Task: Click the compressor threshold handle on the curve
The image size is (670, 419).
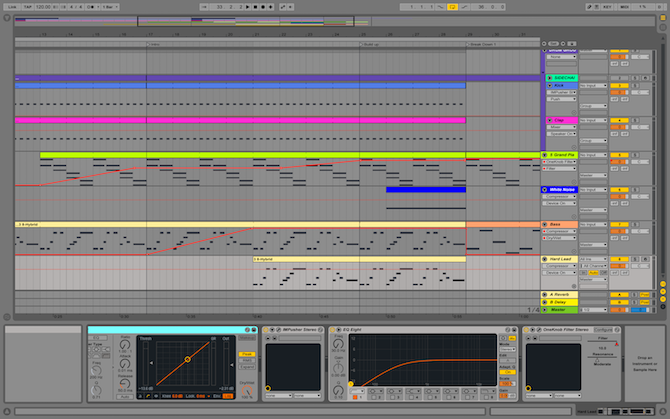Action: coord(186,357)
